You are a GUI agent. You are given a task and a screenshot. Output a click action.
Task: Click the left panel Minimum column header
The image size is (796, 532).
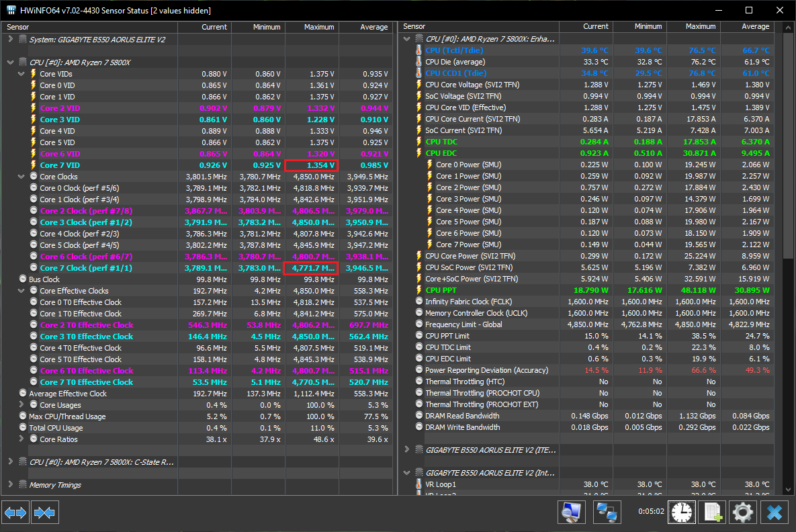[x=259, y=27]
